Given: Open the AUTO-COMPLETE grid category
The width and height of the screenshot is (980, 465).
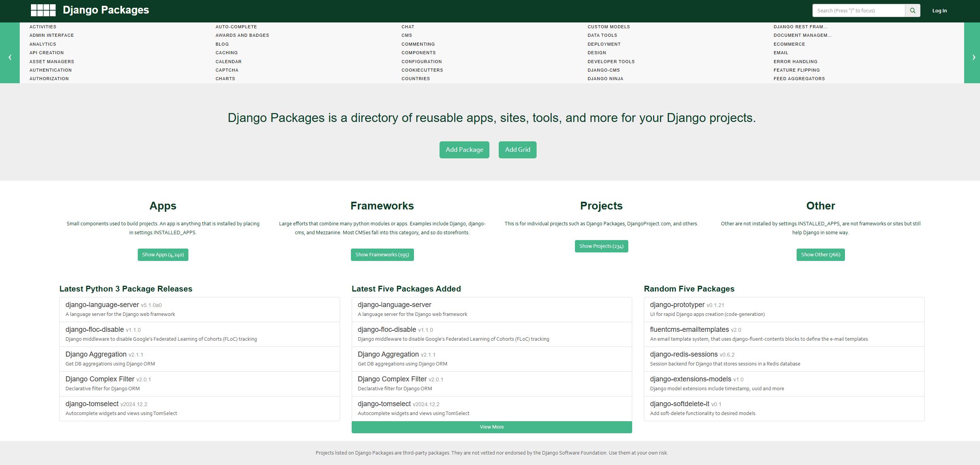Looking at the screenshot, I should point(236,27).
